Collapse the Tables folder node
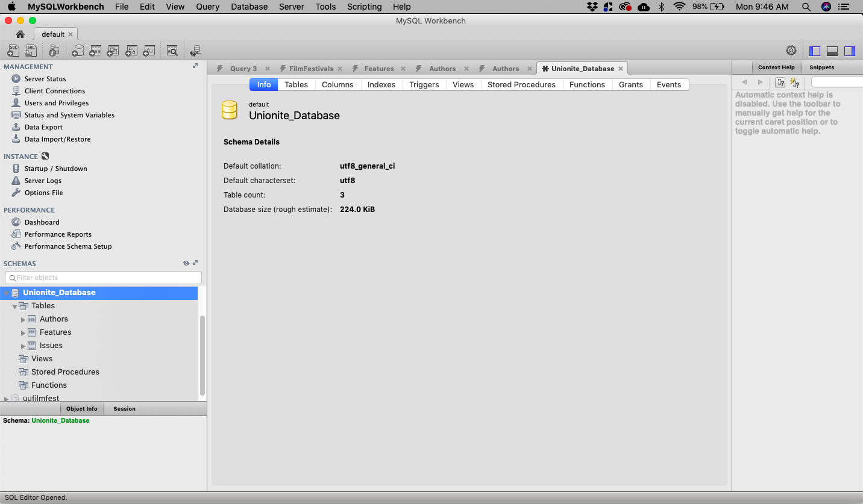 tap(14, 306)
